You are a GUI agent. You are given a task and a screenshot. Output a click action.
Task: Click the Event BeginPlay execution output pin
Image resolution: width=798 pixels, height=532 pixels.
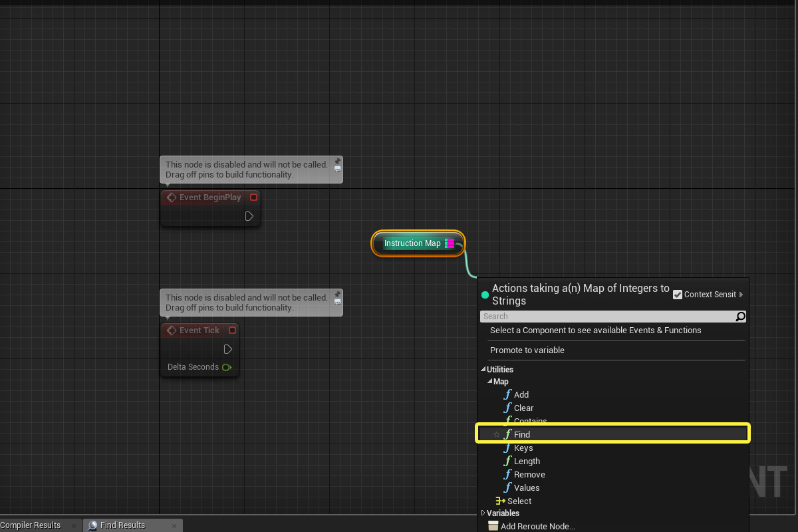click(x=249, y=216)
